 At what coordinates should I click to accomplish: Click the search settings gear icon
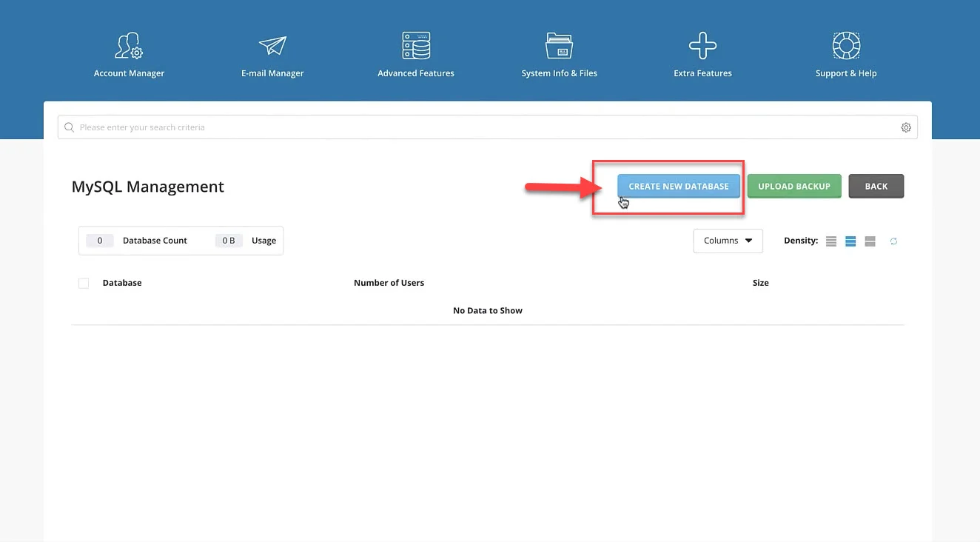click(906, 127)
